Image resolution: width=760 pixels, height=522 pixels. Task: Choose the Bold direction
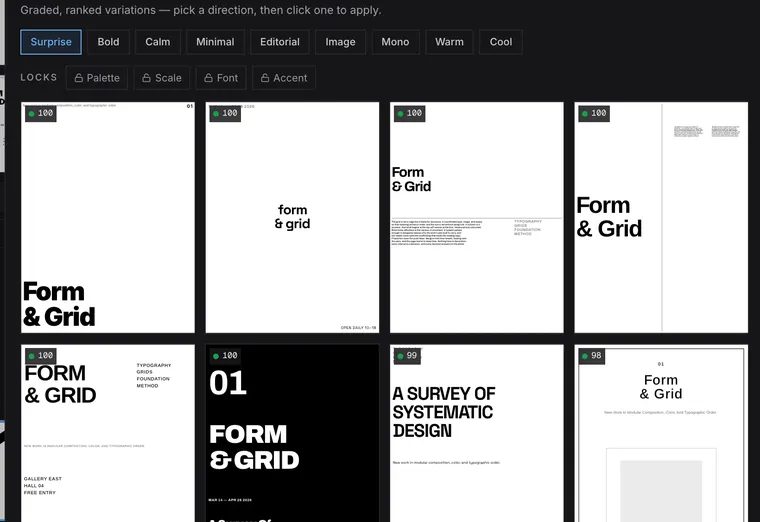coord(108,42)
